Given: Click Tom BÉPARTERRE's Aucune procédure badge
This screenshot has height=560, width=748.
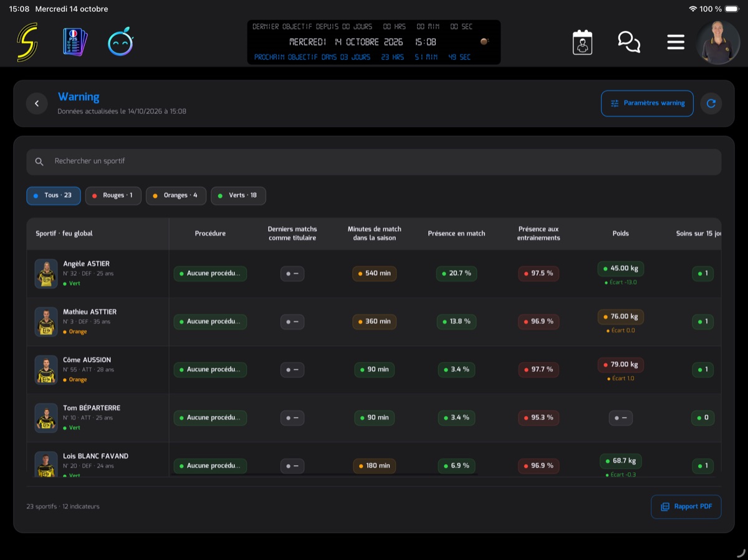Looking at the screenshot, I should click(x=210, y=417).
